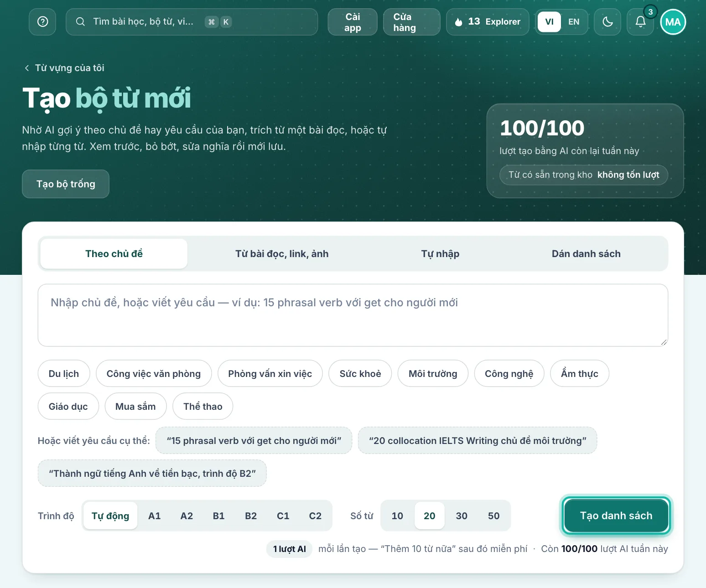Choose the Sức khoẻ topic chip
This screenshot has width=706, height=588.
point(360,374)
